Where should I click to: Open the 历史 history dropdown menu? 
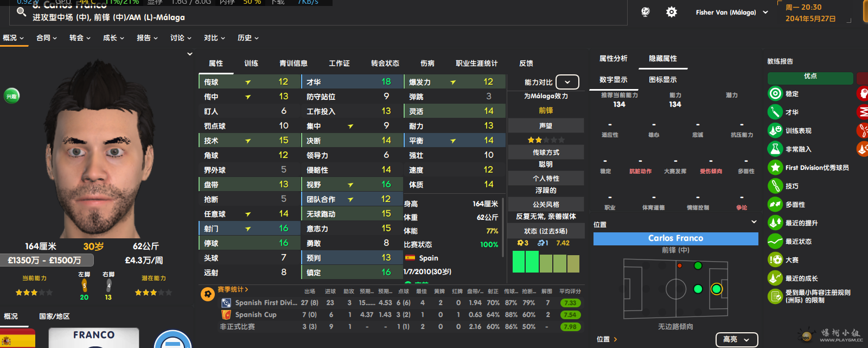coord(248,38)
